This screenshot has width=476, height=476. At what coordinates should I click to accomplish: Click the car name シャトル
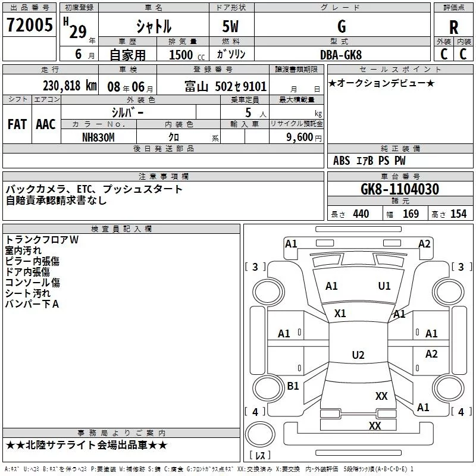(x=154, y=27)
